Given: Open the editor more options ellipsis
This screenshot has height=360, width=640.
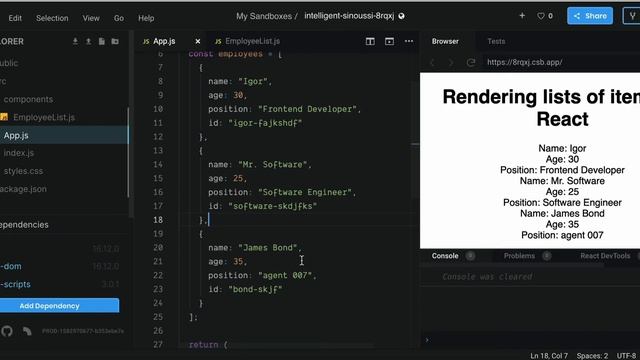Looking at the screenshot, I should click(x=409, y=41).
